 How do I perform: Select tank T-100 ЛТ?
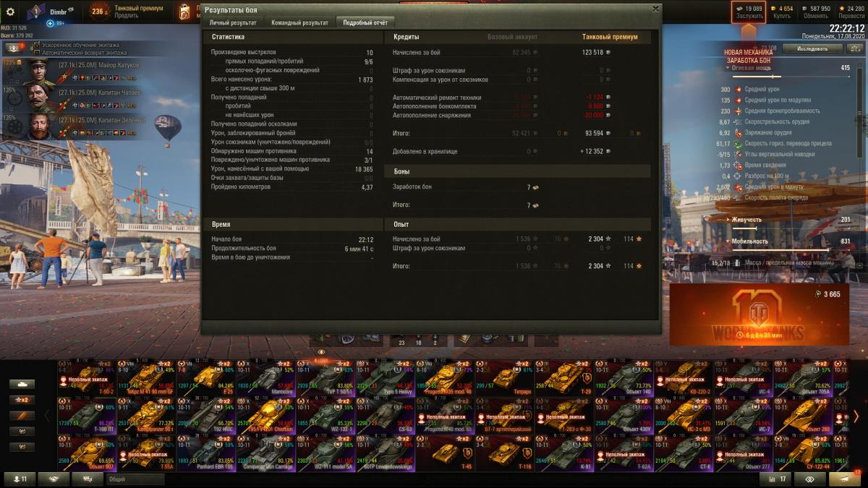85,415
